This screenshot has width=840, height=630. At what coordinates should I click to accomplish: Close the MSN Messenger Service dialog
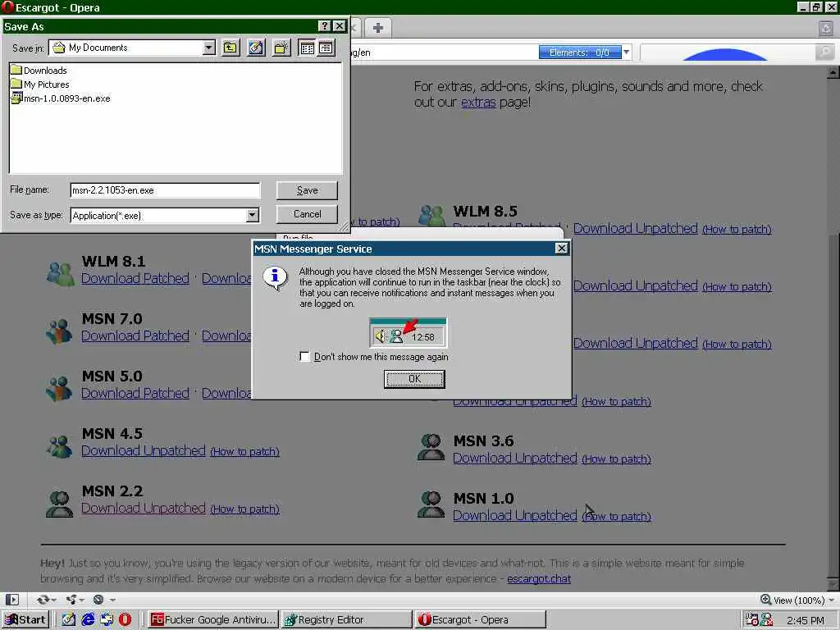pyautogui.click(x=561, y=248)
